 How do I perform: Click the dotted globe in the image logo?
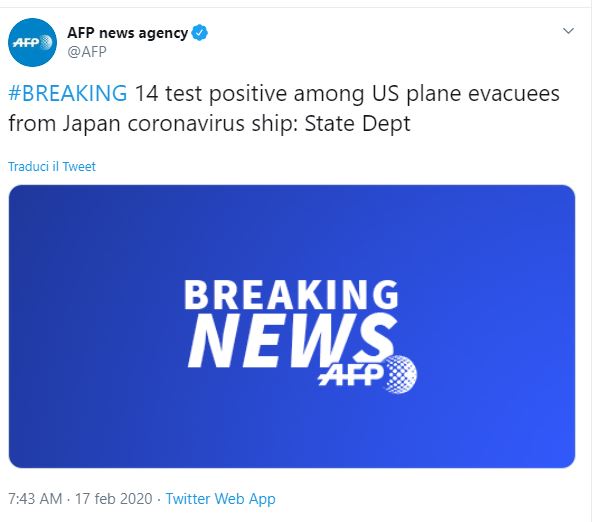coord(401,374)
